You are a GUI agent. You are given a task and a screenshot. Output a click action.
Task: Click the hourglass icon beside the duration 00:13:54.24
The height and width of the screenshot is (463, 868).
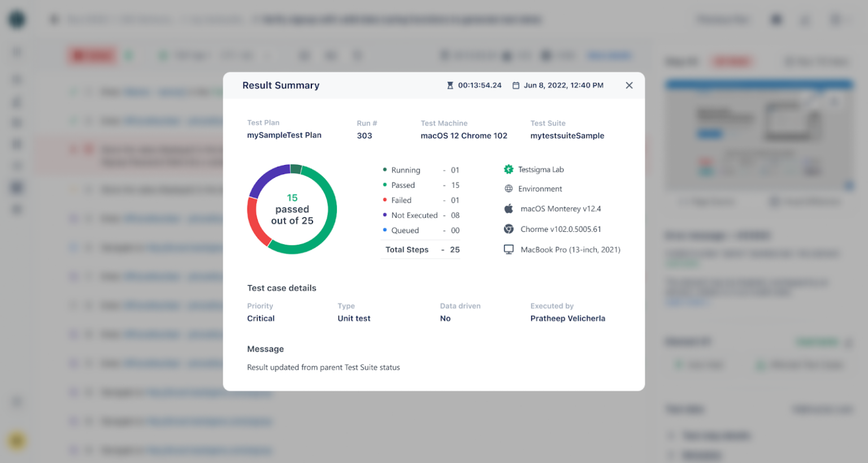point(450,85)
